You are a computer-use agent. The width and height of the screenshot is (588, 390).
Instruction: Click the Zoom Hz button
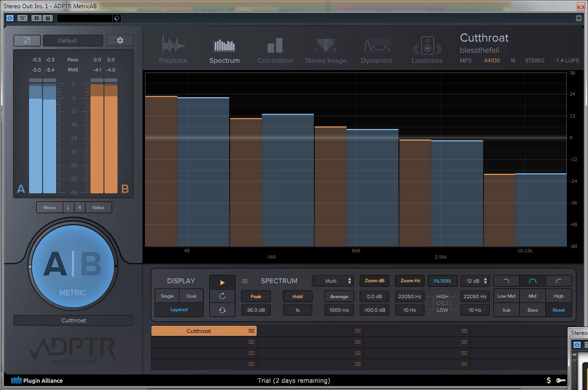410,281
